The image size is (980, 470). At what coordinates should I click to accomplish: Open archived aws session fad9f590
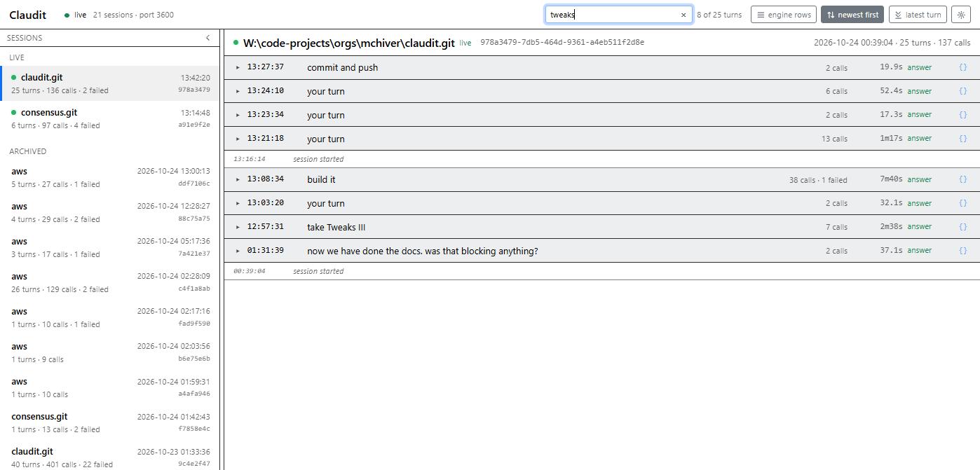110,317
